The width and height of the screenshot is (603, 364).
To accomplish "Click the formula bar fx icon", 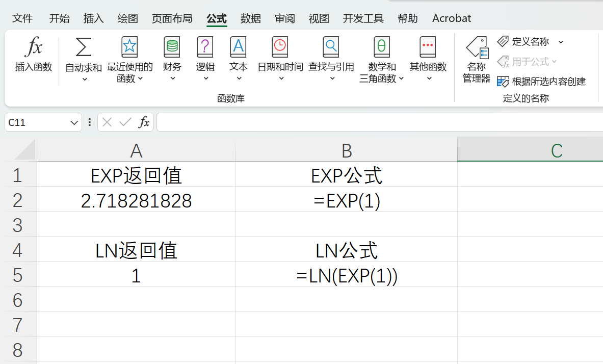I will [x=144, y=122].
